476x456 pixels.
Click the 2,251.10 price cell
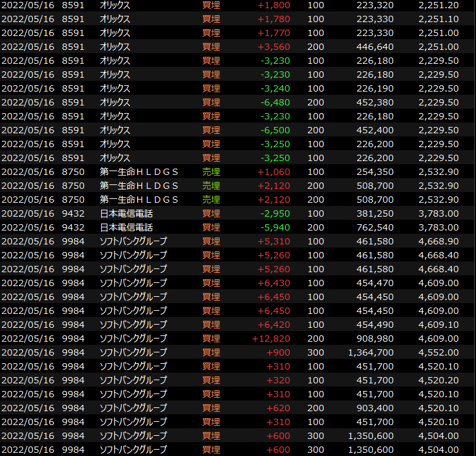pos(438,19)
